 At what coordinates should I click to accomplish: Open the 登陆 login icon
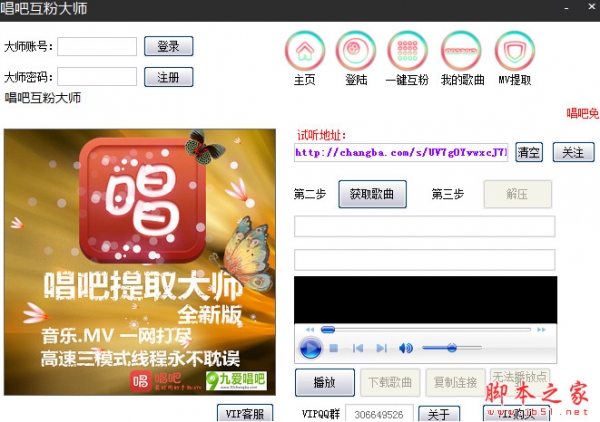tap(356, 51)
